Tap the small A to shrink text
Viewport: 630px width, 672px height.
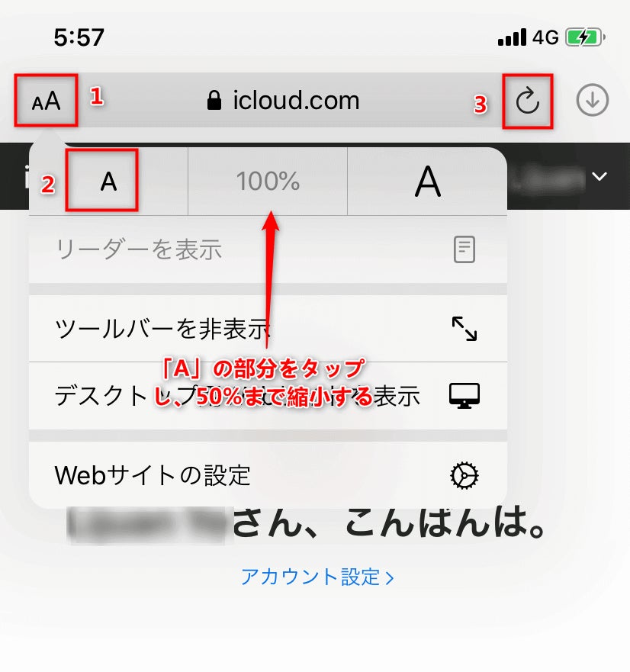click(108, 182)
